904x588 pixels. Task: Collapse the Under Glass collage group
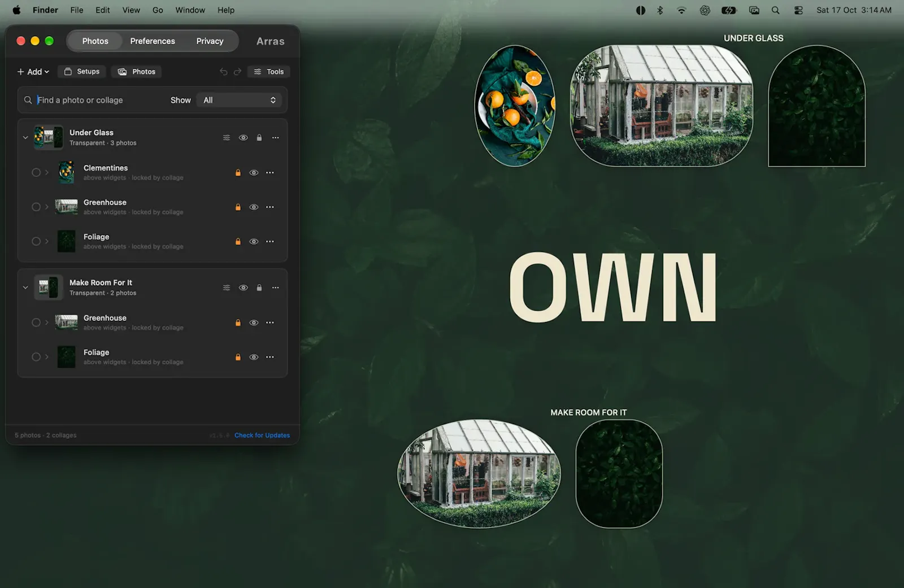coord(25,138)
